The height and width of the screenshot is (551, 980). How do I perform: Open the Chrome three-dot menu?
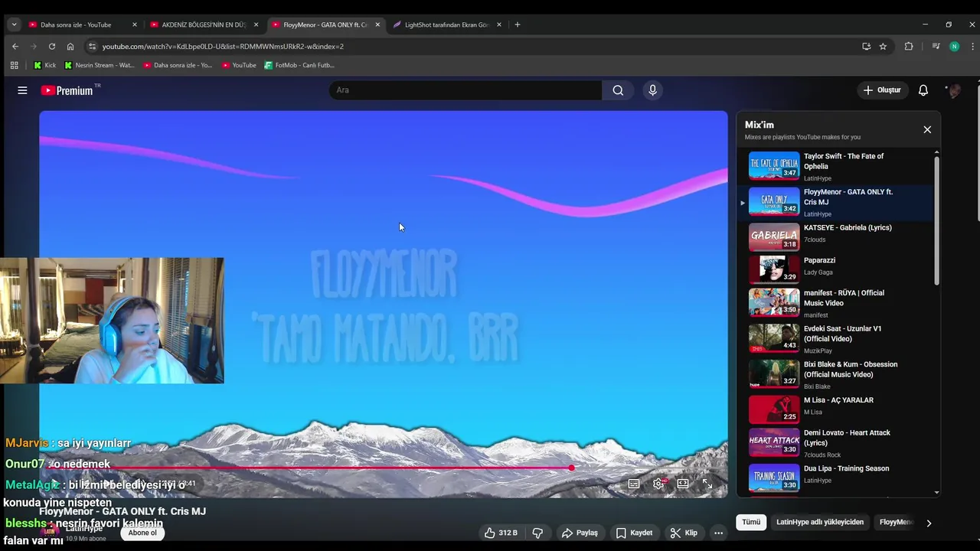click(x=972, y=46)
